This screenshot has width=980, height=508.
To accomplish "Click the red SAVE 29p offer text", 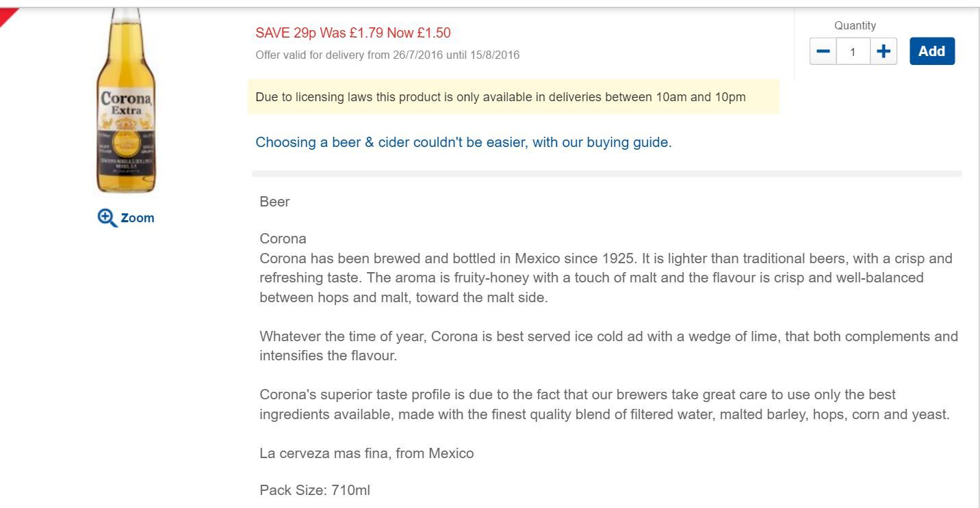I will [x=353, y=33].
